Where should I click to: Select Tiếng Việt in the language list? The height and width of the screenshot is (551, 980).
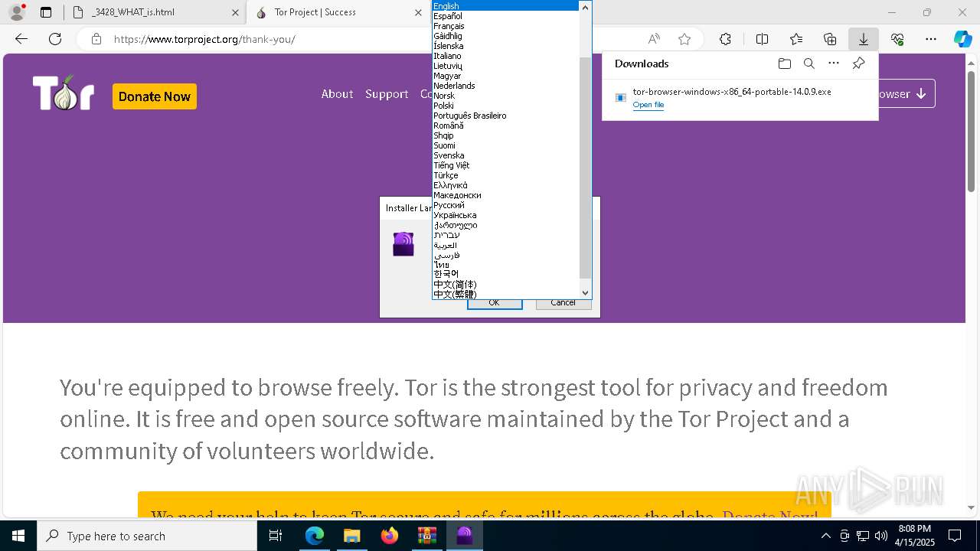point(506,165)
